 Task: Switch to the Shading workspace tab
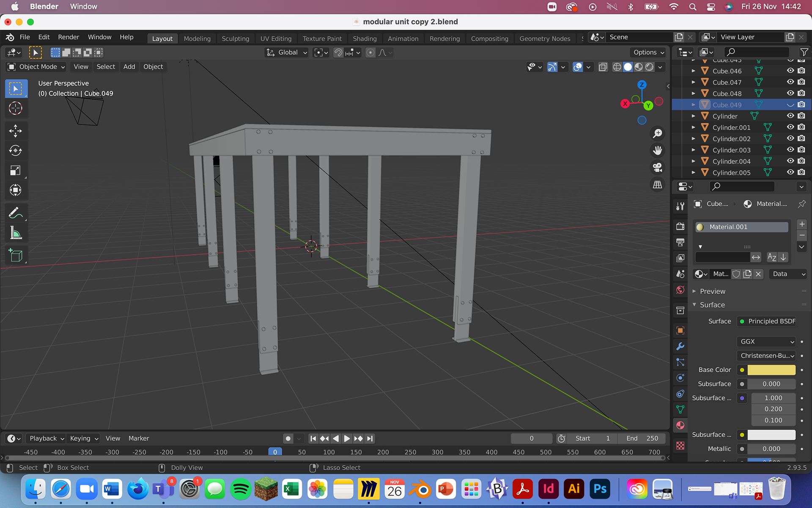(x=364, y=39)
